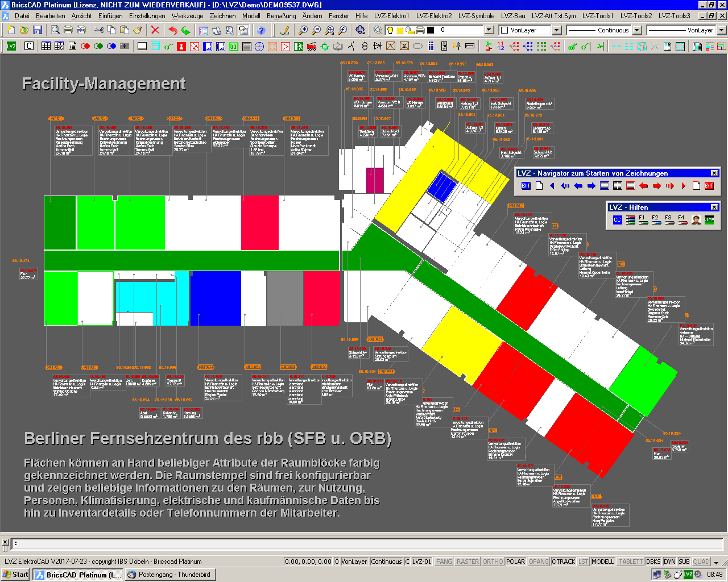Switch to Posteingang - Thunderbird in taskbar
The width and height of the screenshot is (728, 582).
(x=169, y=575)
